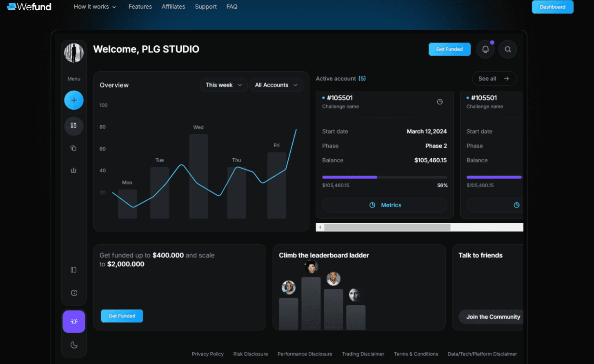Screen dimensions: 594x364
Task: Collapse sidebar using the panel icon
Action: (74, 270)
